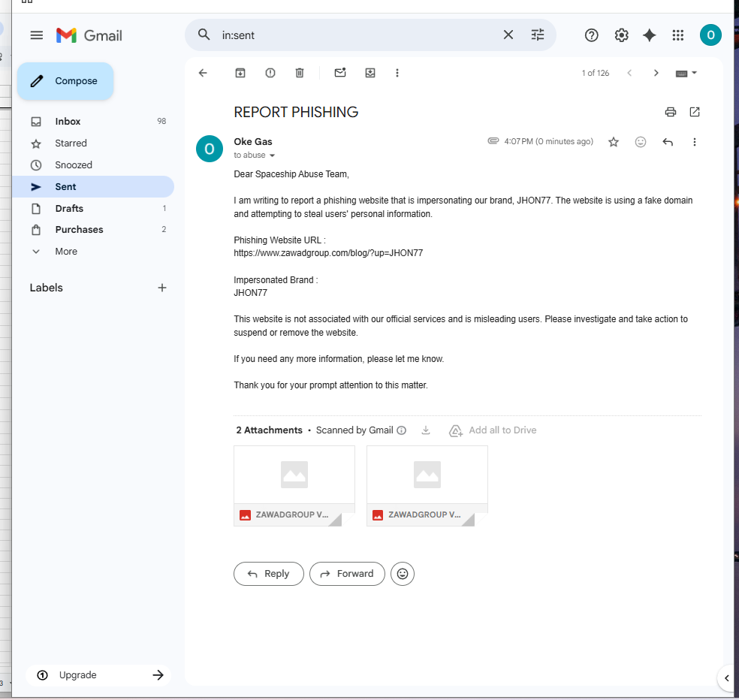Viewport: 739px width, 700px height.
Task: Open the main menu hamburger icon
Action: [36, 35]
